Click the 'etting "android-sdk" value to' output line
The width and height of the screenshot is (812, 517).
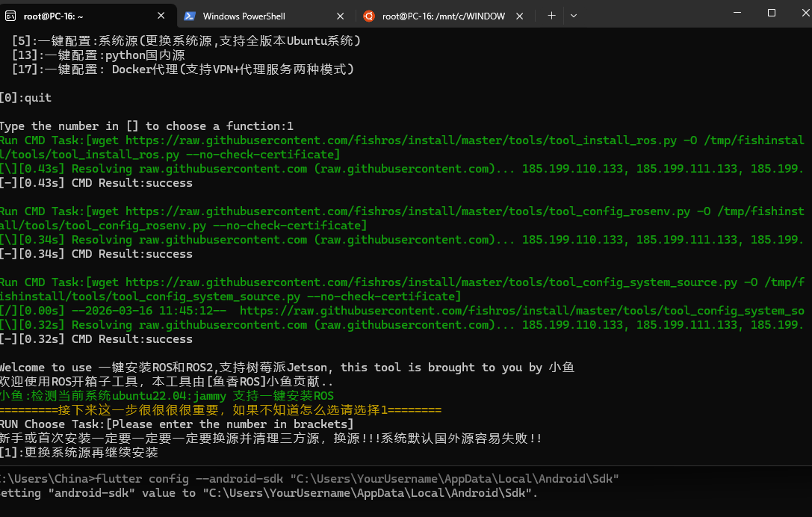pyautogui.click(x=269, y=492)
